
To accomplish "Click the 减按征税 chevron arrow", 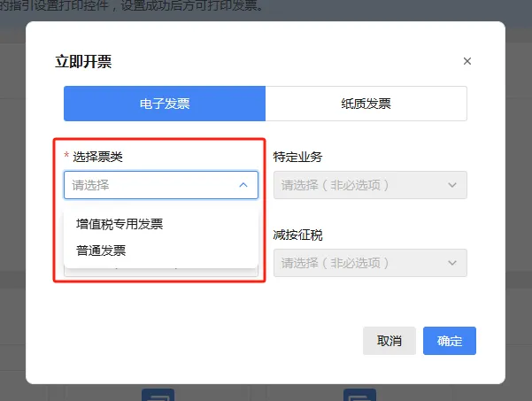I will (452, 263).
